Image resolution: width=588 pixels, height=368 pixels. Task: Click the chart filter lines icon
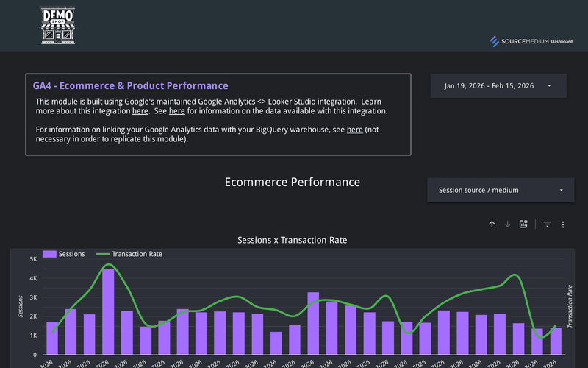(547, 224)
